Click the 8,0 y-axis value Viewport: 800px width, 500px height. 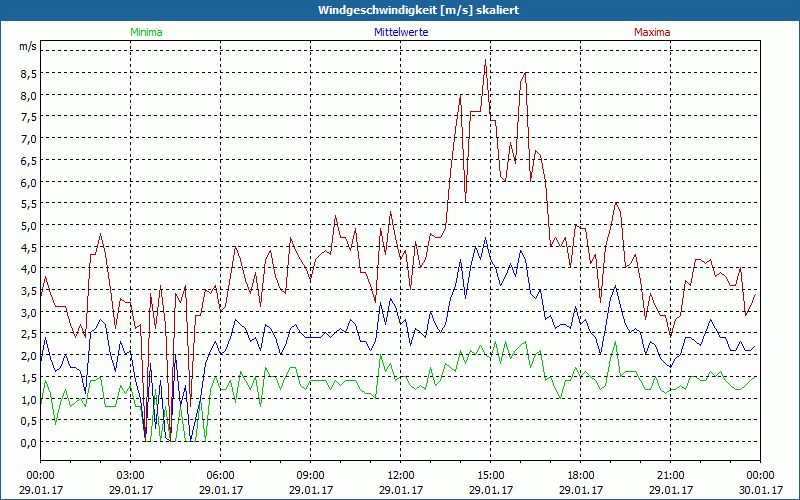pyautogui.click(x=29, y=95)
